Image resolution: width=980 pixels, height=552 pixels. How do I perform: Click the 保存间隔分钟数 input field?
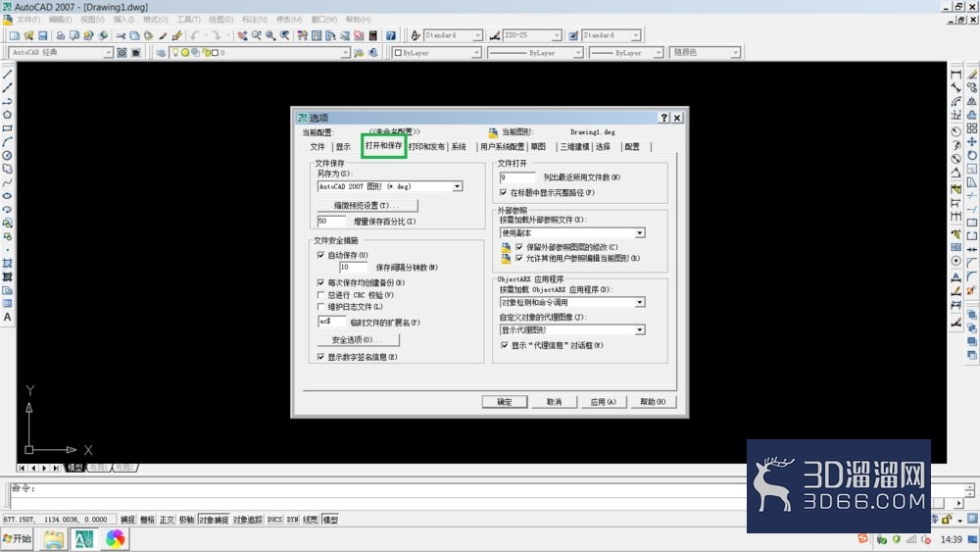(353, 268)
